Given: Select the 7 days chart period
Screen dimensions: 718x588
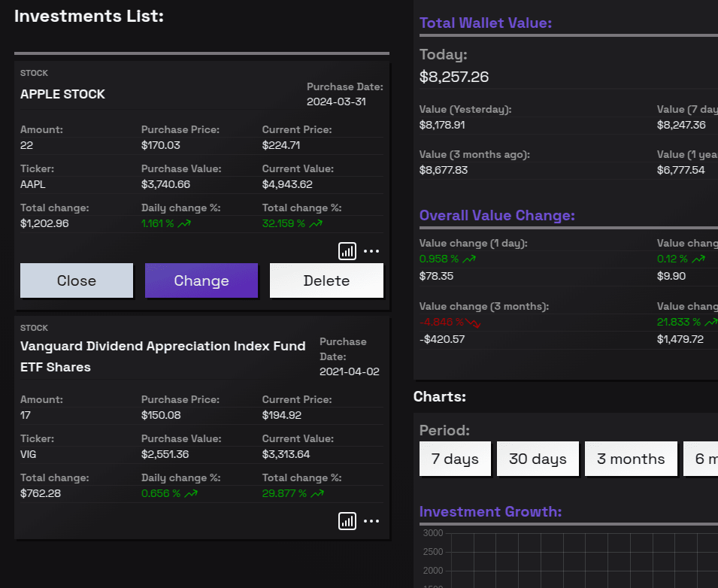Looking at the screenshot, I should coord(455,458).
